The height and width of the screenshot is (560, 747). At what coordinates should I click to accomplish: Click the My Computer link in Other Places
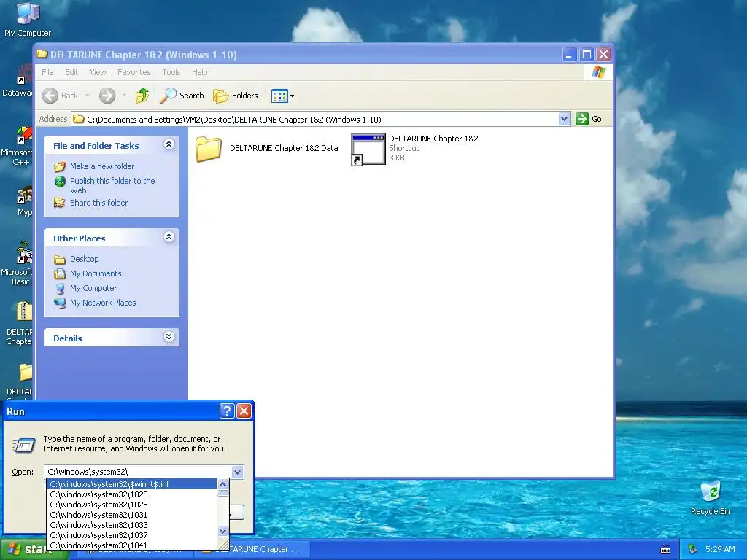pos(93,288)
